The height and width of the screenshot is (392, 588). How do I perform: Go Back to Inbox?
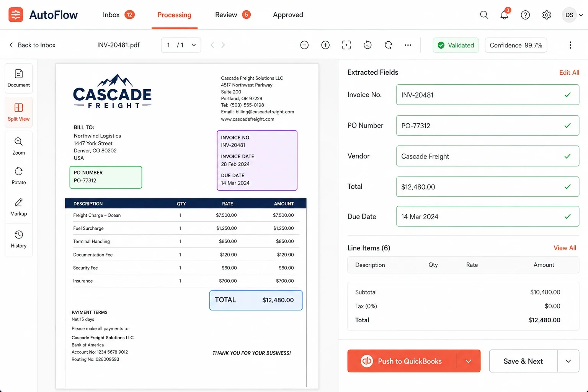(x=32, y=45)
